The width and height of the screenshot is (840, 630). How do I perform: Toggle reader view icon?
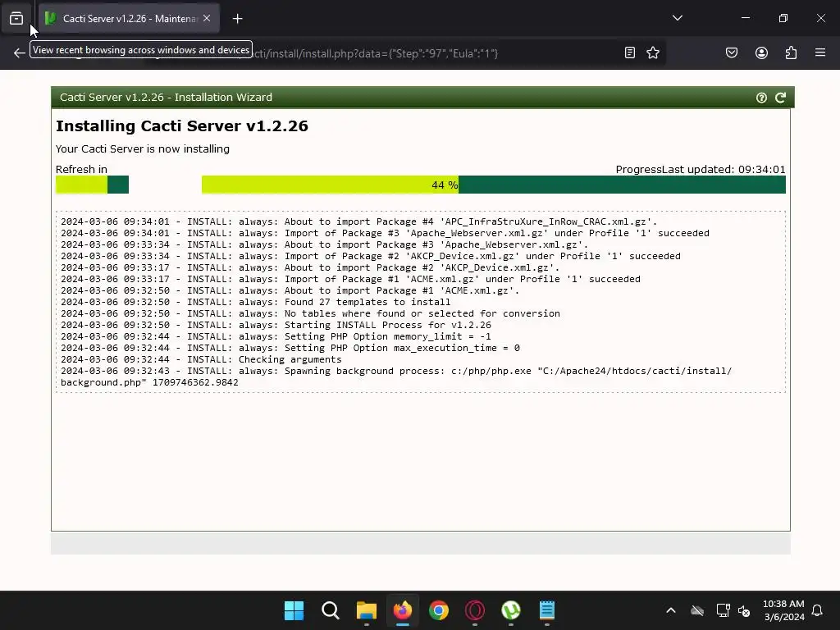coord(630,52)
